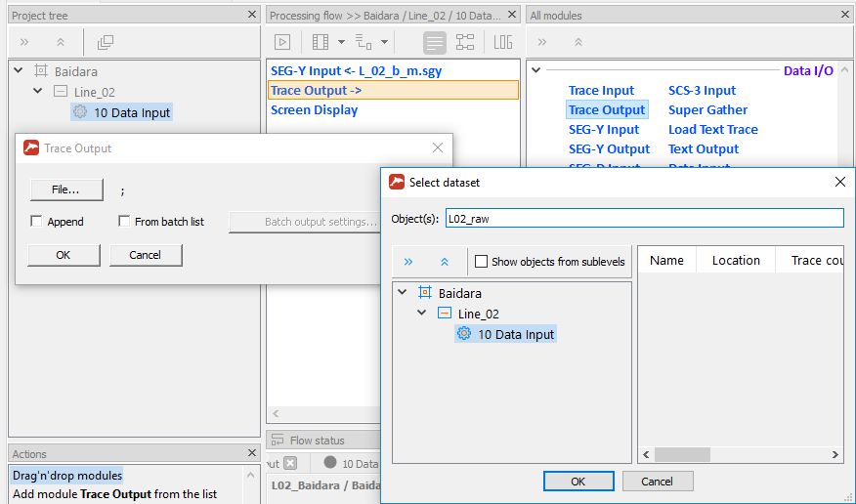Collapse all in Select dataset dialog

445,262
